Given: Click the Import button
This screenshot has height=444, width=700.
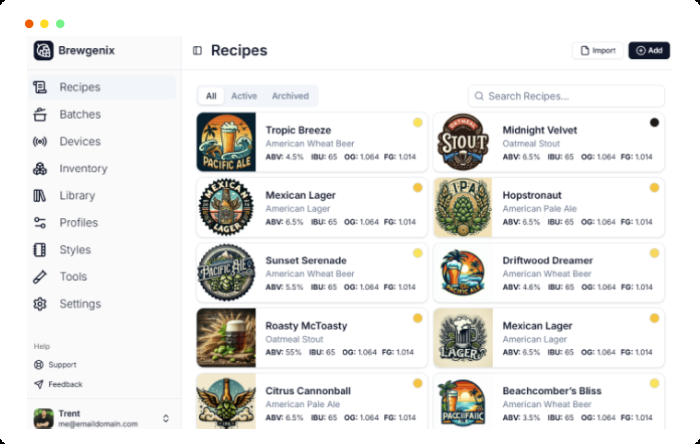Looking at the screenshot, I should [598, 50].
